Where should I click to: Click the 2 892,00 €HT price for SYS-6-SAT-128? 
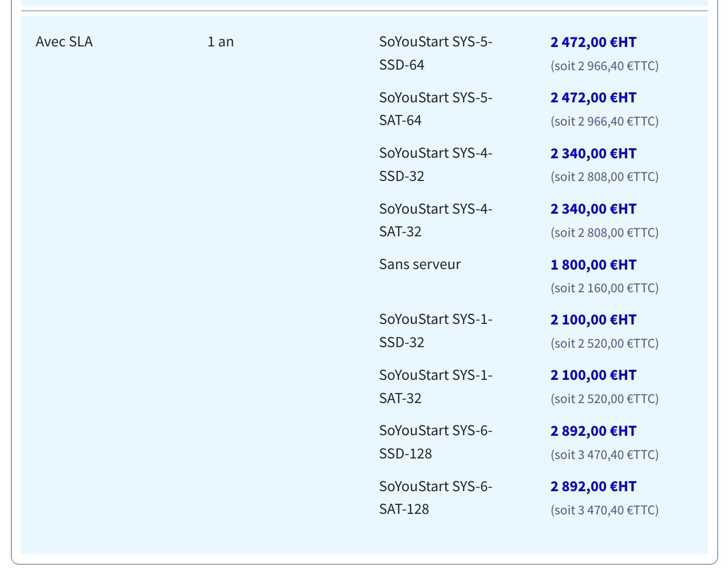(x=593, y=486)
